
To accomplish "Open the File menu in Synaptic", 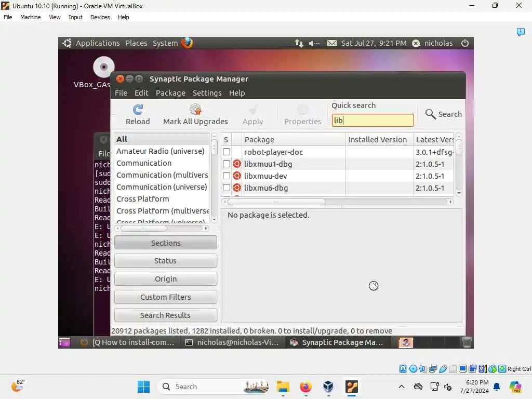I will click(x=121, y=93).
